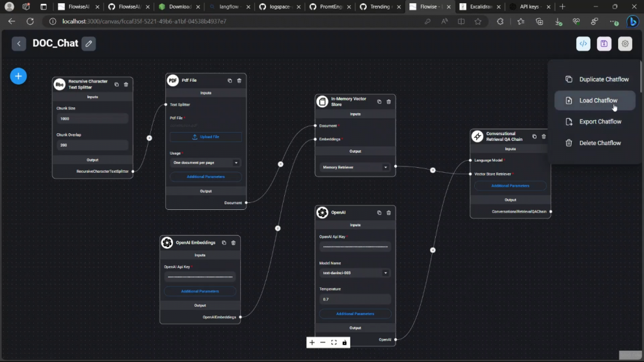Click the blue add nodes plus button
Screen dimensions: 644x362
click(x=18, y=76)
